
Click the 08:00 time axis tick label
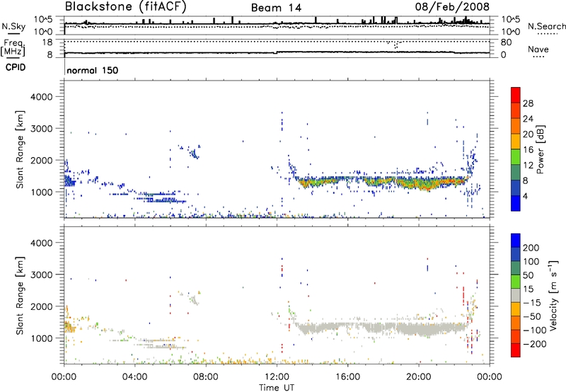point(206,377)
